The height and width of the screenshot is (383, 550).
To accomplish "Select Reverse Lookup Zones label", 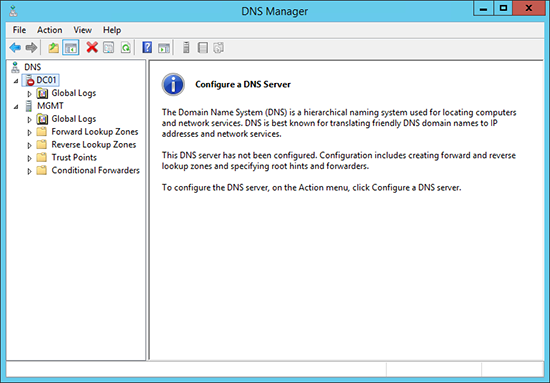I will coord(94,145).
